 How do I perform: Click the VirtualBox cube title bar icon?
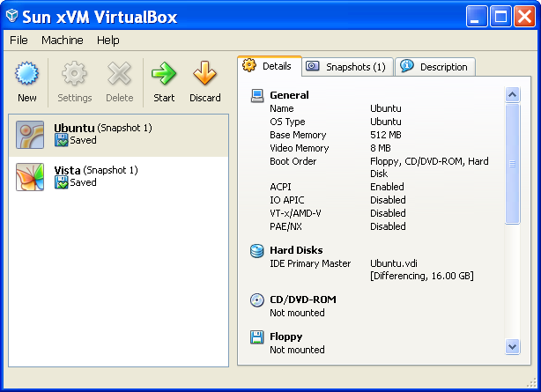[x=12, y=16]
